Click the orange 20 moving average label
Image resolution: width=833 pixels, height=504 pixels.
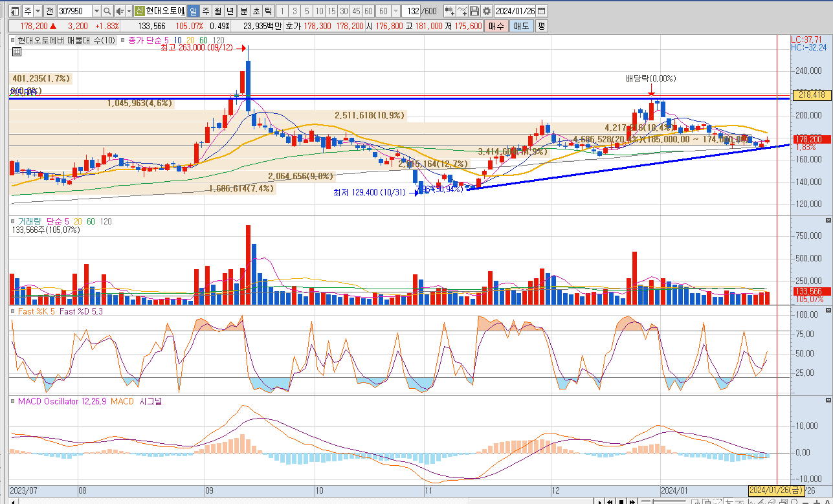point(190,40)
